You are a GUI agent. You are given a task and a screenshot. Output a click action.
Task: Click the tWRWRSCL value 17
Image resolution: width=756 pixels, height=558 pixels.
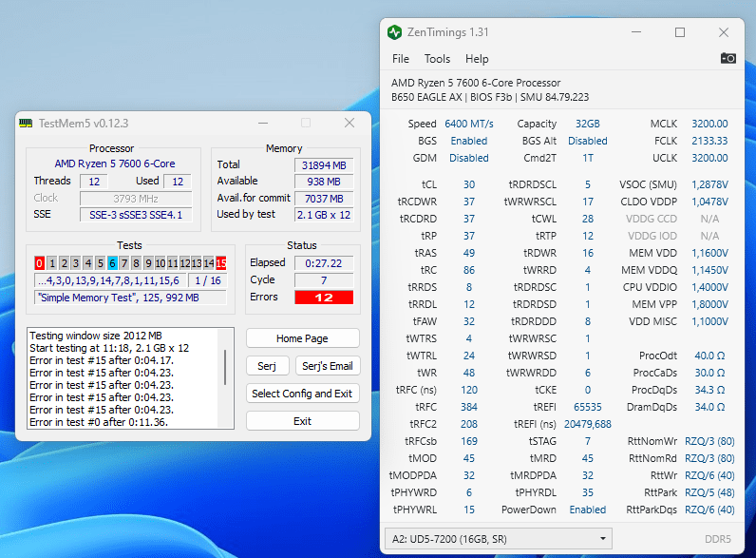(588, 202)
